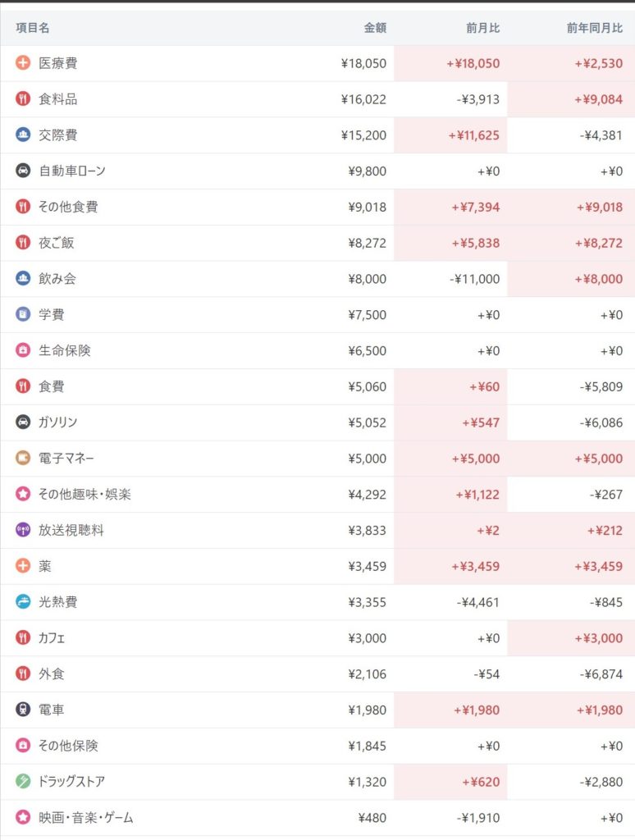Click the car icon beside 自動車ローン
The height and width of the screenshot is (840, 635).
point(23,171)
